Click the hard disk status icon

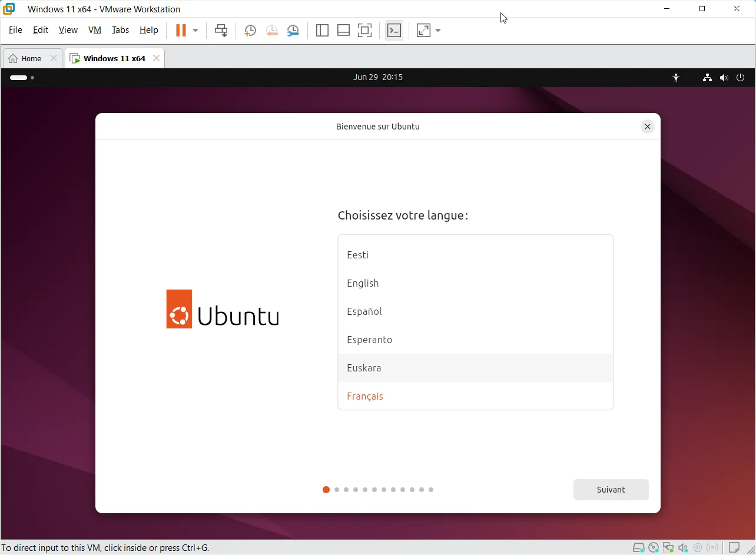coord(639,548)
